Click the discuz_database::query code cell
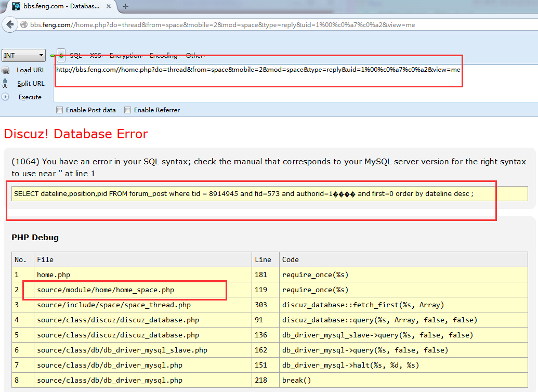 (x=403, y=320)
